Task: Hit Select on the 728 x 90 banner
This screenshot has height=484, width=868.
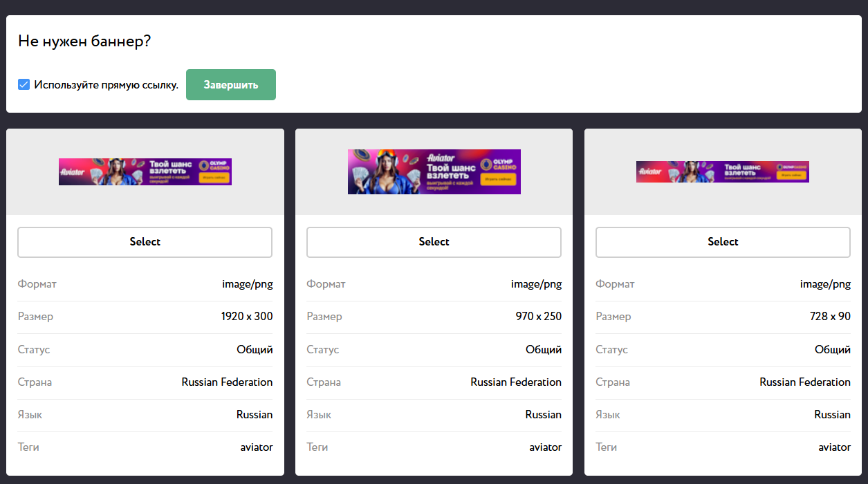Action: pyautogui.click(x=723, y=242)
